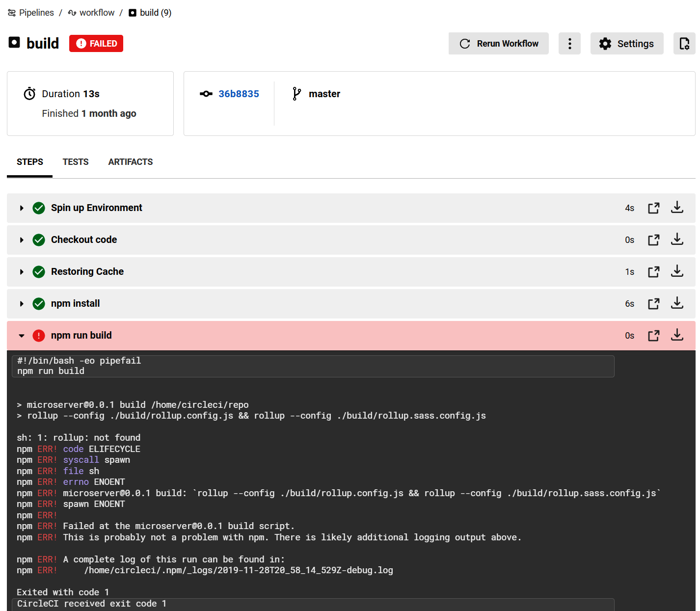The image size is (700, 611).
Task: Open commit 36b8835 link
Action: coord(239,94)
